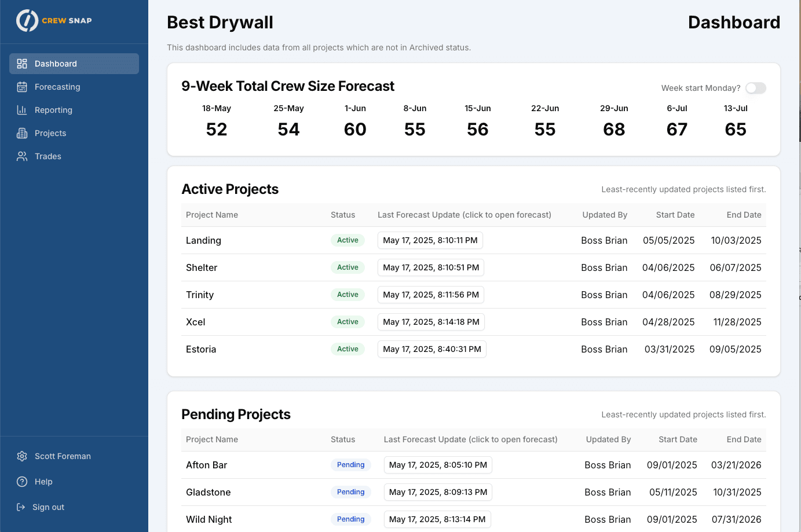801x532 pixels.
Task: Open Xcel forecast updated 8:14:18 PM
Action: (x=431, y=322)
